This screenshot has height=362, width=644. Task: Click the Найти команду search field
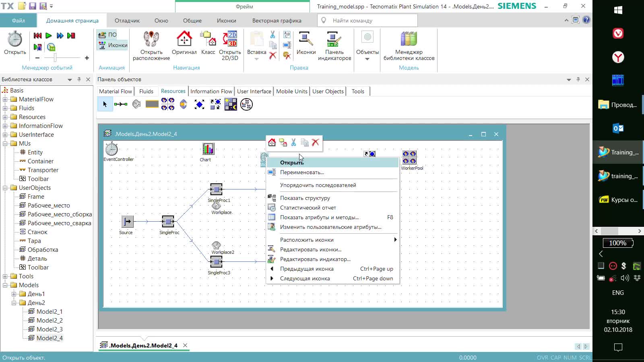coord(367,21)
